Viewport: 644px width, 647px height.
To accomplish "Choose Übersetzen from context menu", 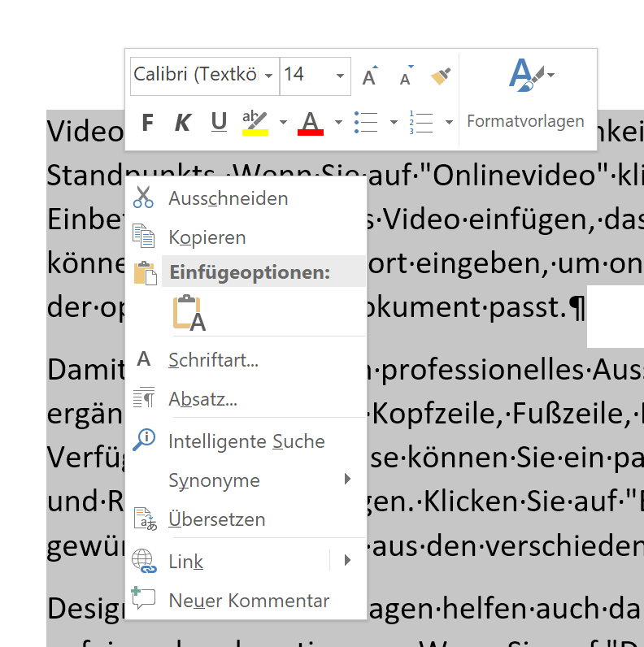I will pyautogui.click(x=246, y=519).
